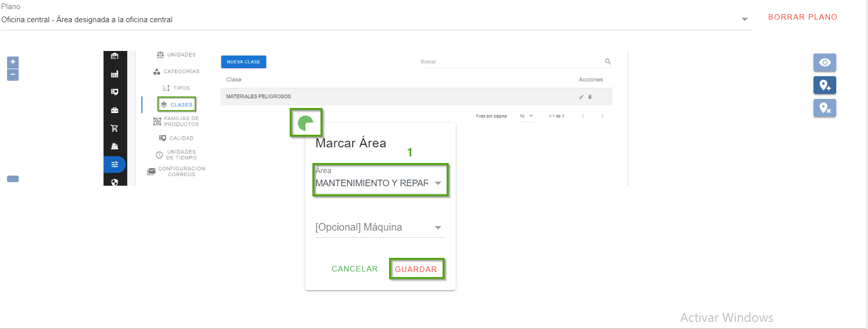
Task: Zoom out with the minus button
Action: tap(13, 75)
